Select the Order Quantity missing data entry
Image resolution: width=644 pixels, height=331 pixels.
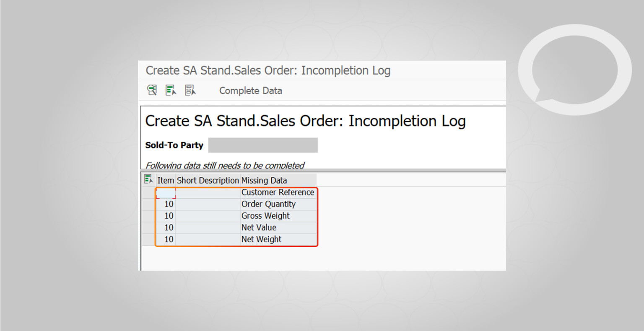tap(268, 204)
